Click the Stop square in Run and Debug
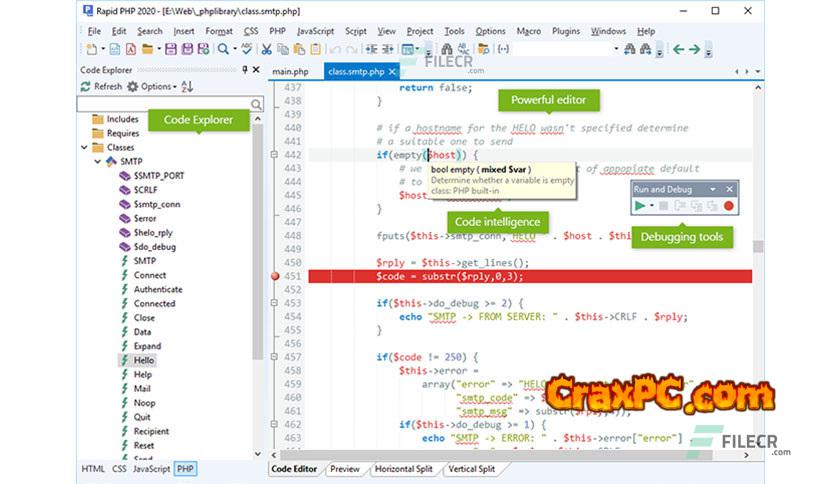836x484 pixels. [662, 206]
